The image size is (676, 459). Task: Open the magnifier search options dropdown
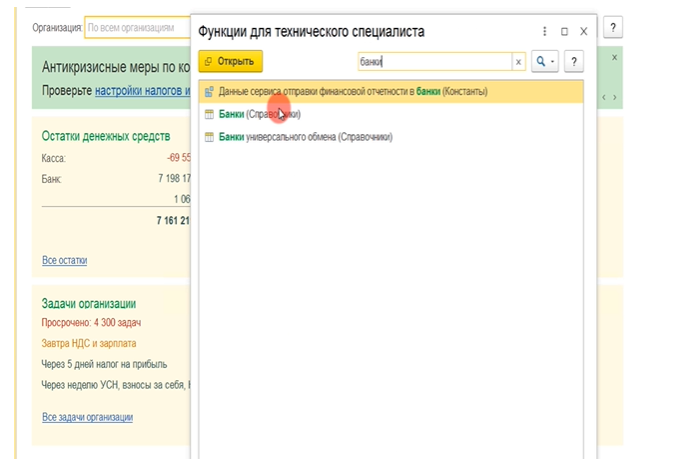click(x=544, y=62)
